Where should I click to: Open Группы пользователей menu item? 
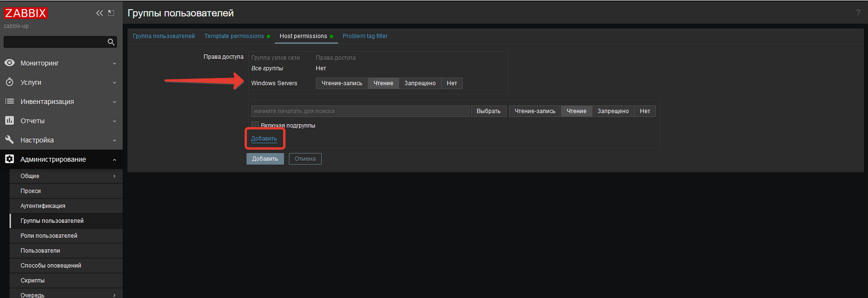click(66, 221)
